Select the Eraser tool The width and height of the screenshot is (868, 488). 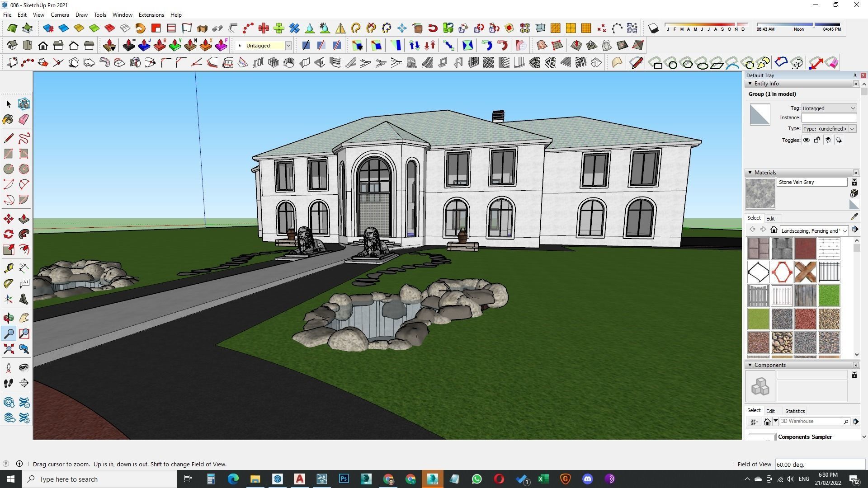coord(24,119)
